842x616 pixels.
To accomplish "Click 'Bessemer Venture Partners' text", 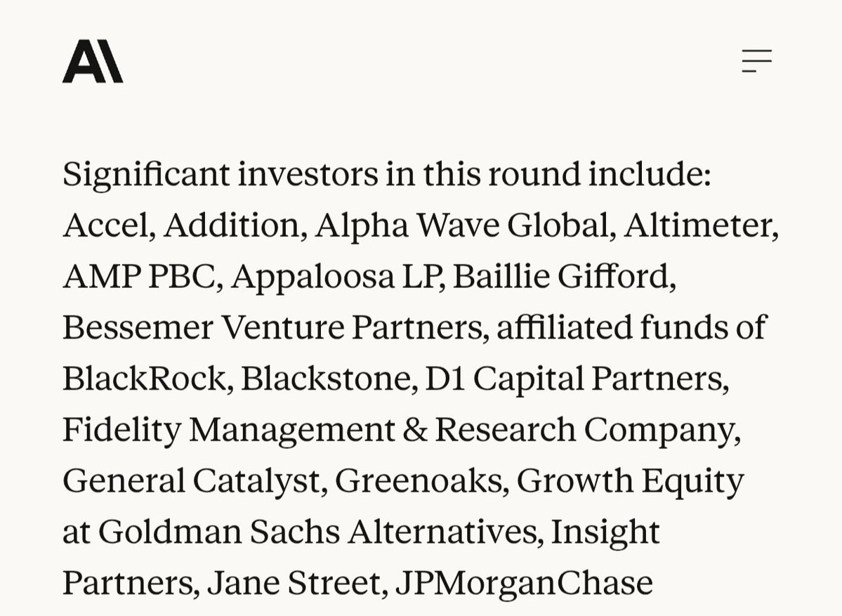I will tap(275, 327).
